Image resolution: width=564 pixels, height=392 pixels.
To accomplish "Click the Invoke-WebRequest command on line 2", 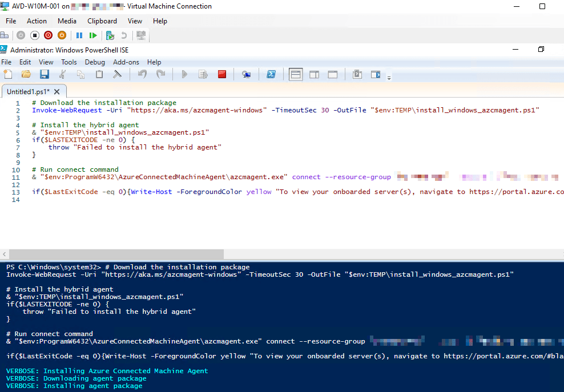I will [67, 110].
